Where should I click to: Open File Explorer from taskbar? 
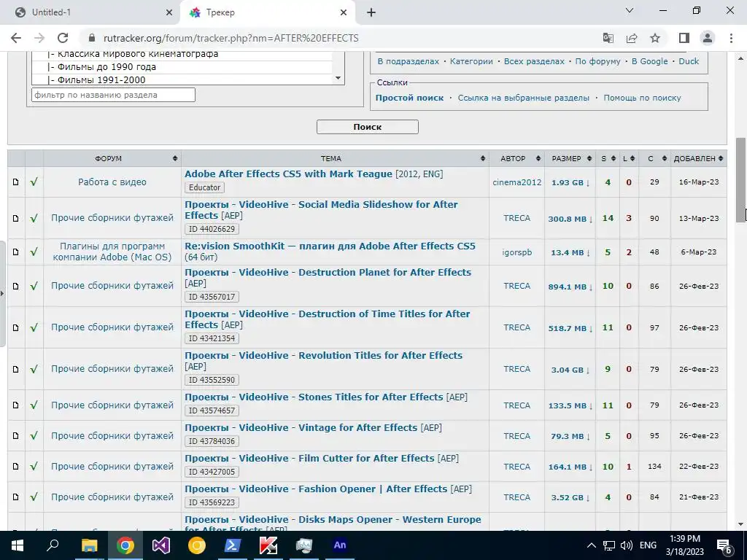89,545
